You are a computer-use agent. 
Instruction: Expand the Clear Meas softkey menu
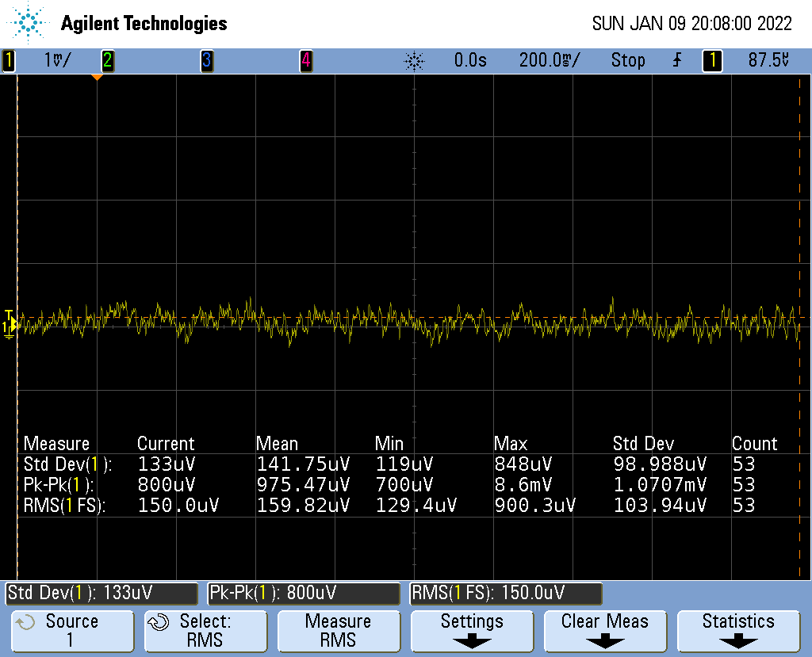(x=605, y=631)
